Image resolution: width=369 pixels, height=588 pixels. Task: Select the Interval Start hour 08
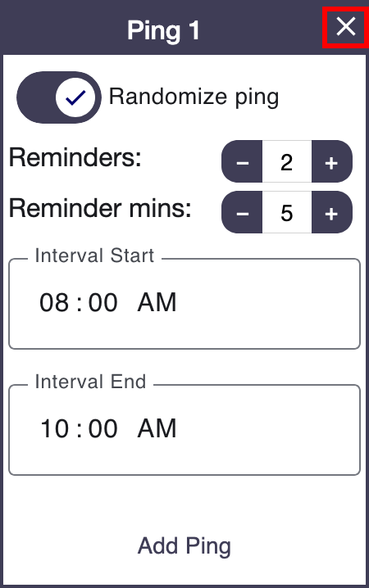(54, 303)
